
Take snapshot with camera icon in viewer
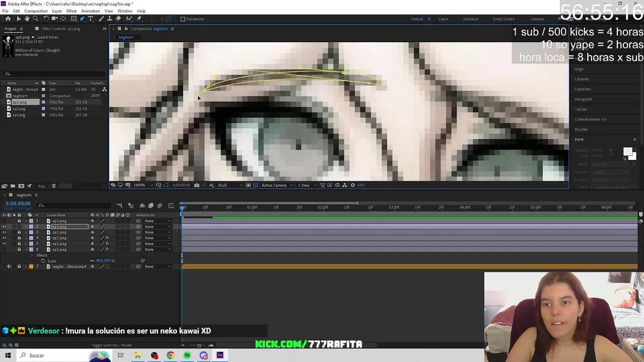(x=197, y=185)
